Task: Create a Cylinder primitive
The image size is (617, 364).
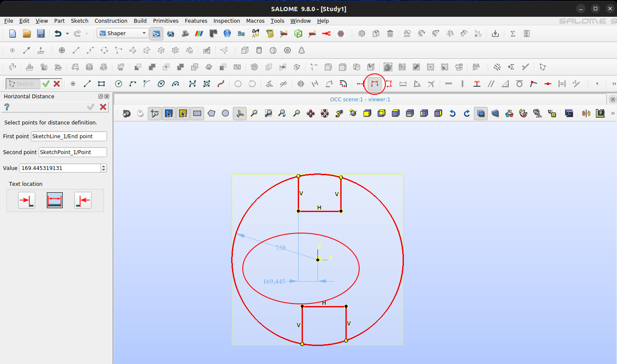Action: [259, 50]
